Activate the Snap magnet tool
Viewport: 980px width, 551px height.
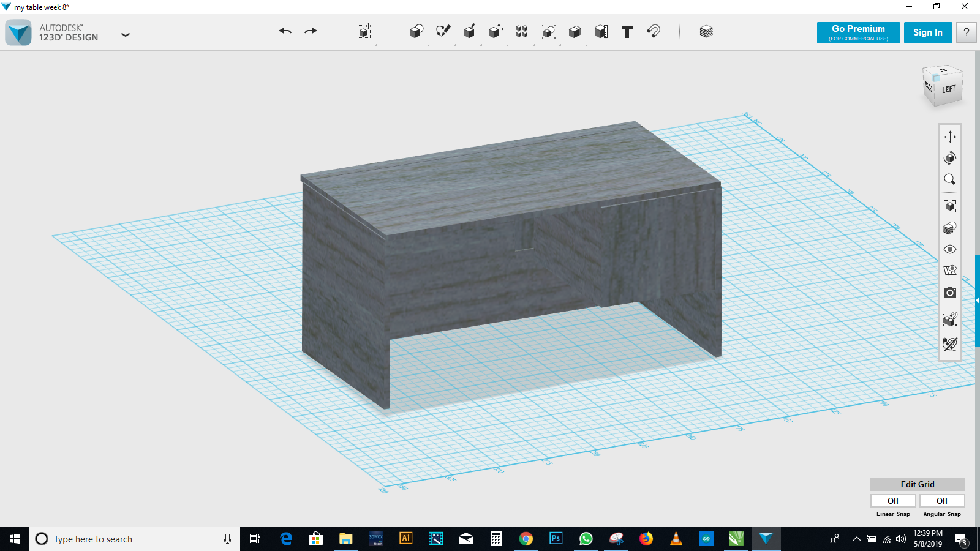(654, 31)
